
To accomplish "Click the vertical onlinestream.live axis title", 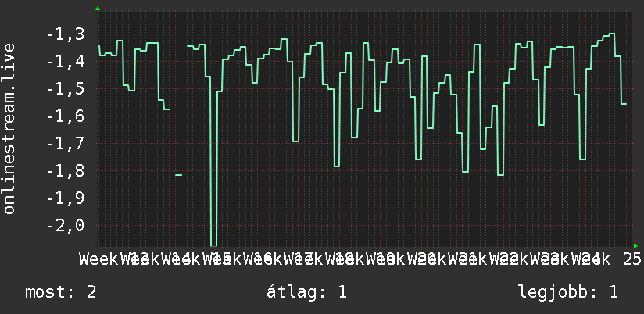I will coord(9,128).
